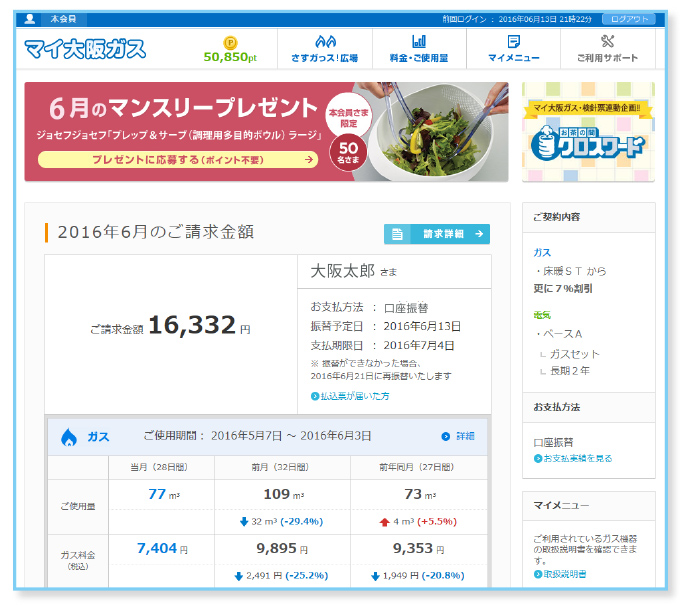Screen dimensions: 680x605
Task: Select the 109 m³ previous month usage
Action: pos(284,494)
